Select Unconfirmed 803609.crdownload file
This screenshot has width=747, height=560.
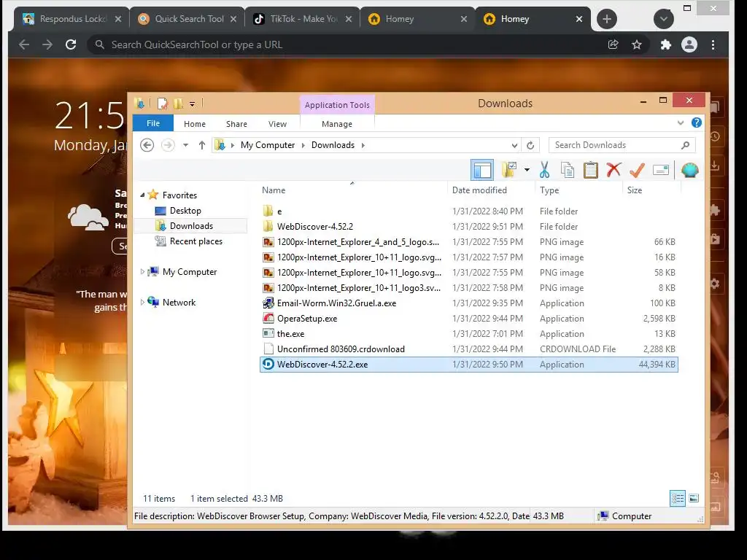click(469, 349)
